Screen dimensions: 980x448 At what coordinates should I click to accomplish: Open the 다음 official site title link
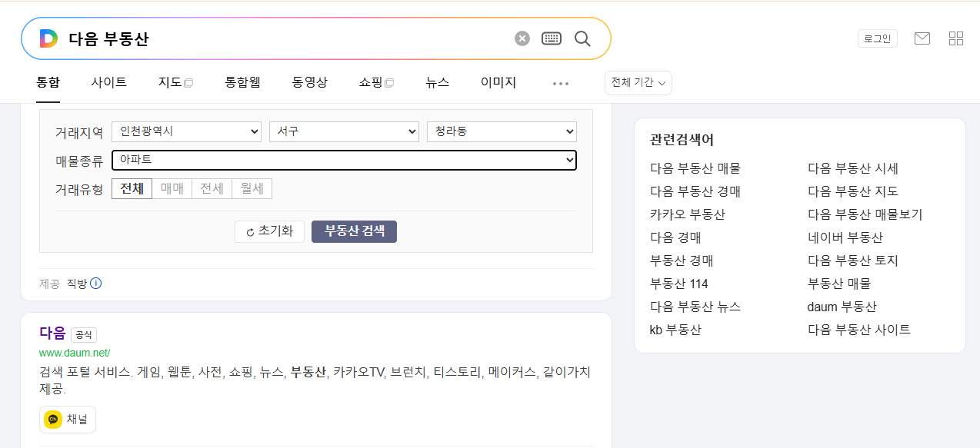click(x=52, y=334)
